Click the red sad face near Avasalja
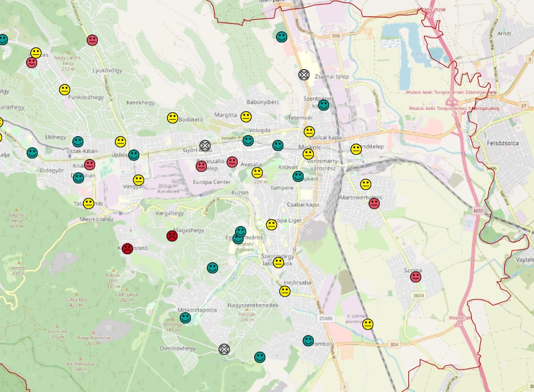 coord(232,162)
